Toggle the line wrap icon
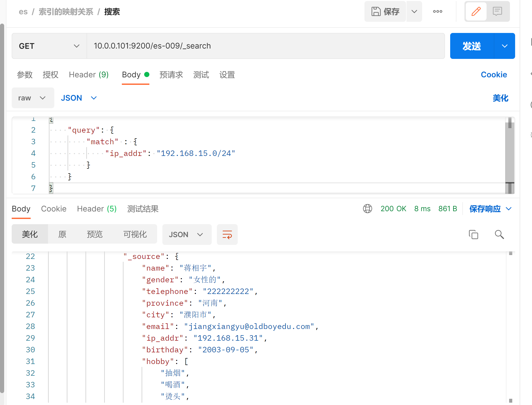The image size is (532, 405). tap(227, 235)
